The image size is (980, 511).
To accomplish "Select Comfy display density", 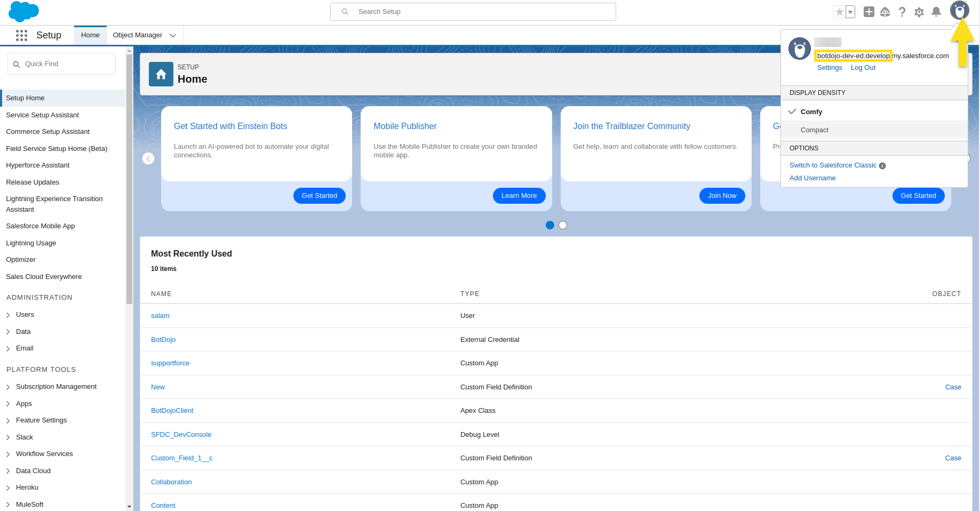I will click(874, 112).
